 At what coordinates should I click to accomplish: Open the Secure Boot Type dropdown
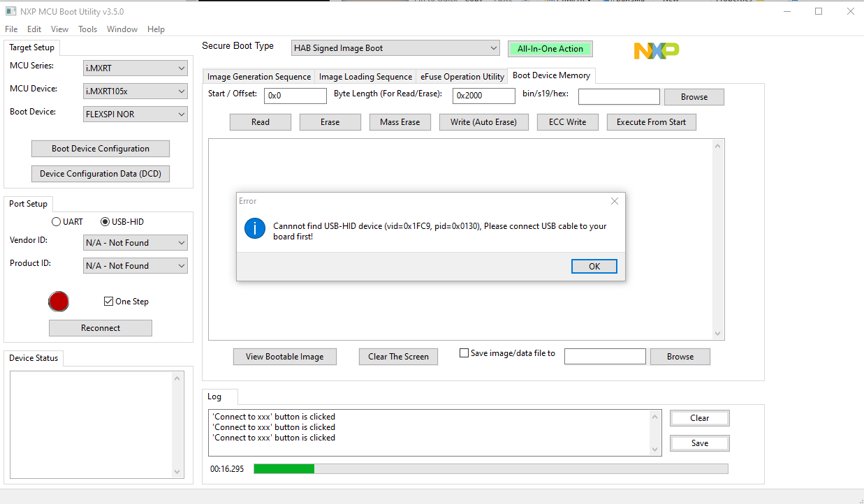[395, 47]
